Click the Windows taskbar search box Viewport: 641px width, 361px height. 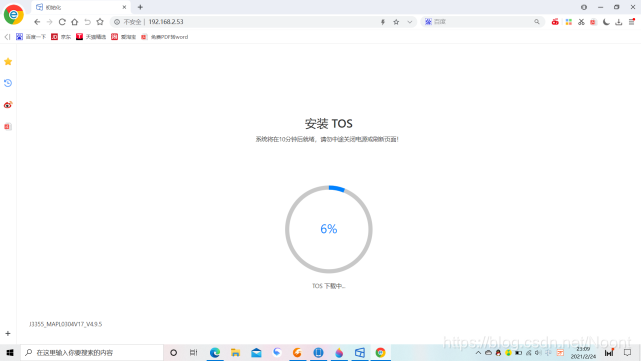tap(92, 352)
